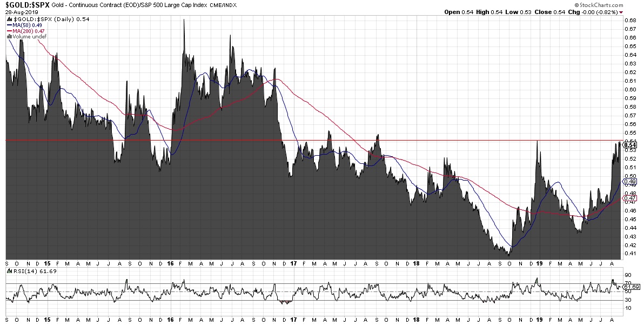The height and width of the screenshot is (325, 644).
Task: Click the red MA(200) line swatch in legend
Action: pos(8,31)
